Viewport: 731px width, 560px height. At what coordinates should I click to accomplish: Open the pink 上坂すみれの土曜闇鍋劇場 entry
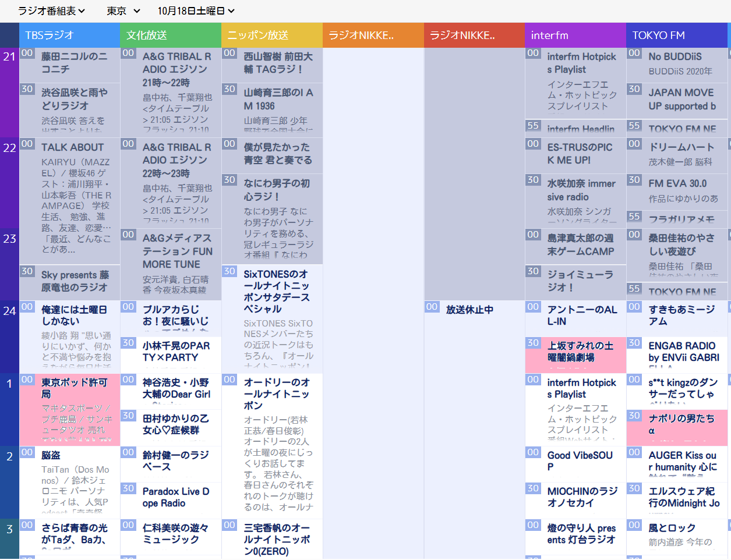[x=580, y=352]
